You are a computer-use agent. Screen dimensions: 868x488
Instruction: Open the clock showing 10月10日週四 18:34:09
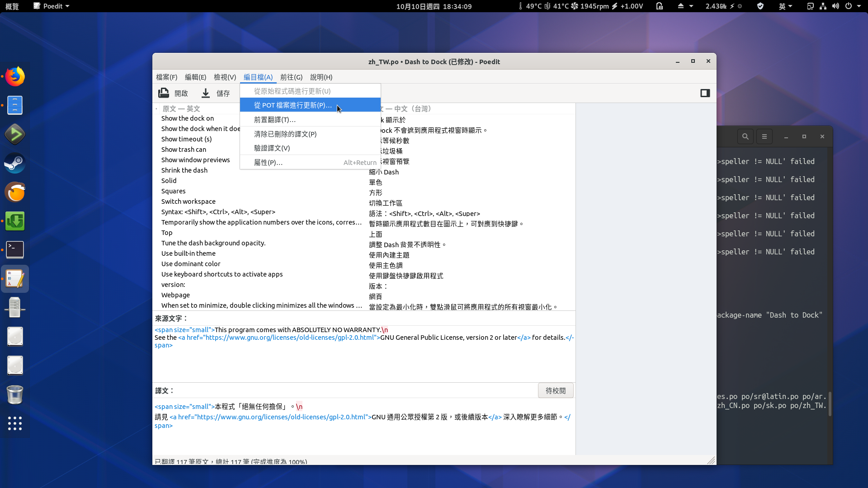click(x=434, y=6)
